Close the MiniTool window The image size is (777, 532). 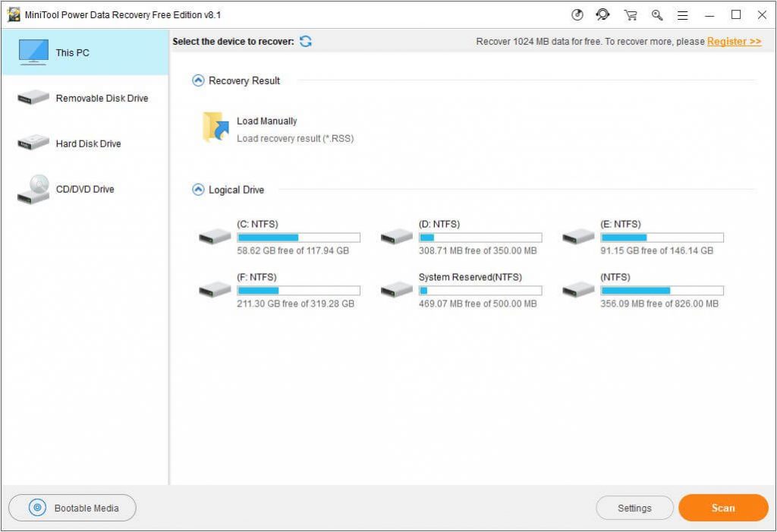tap(762, 15)
